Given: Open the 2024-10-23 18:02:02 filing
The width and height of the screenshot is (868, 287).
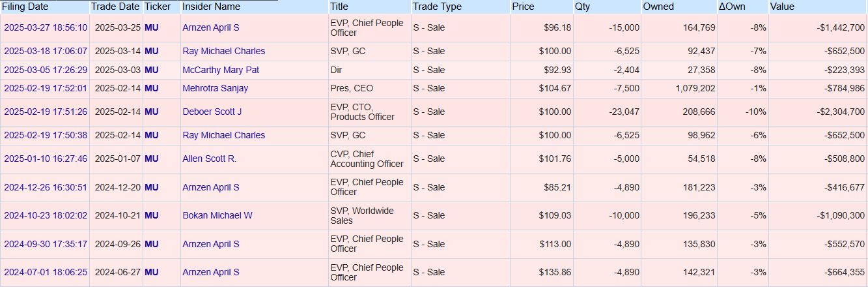Looking at the screenshot, I should point(46,215).
